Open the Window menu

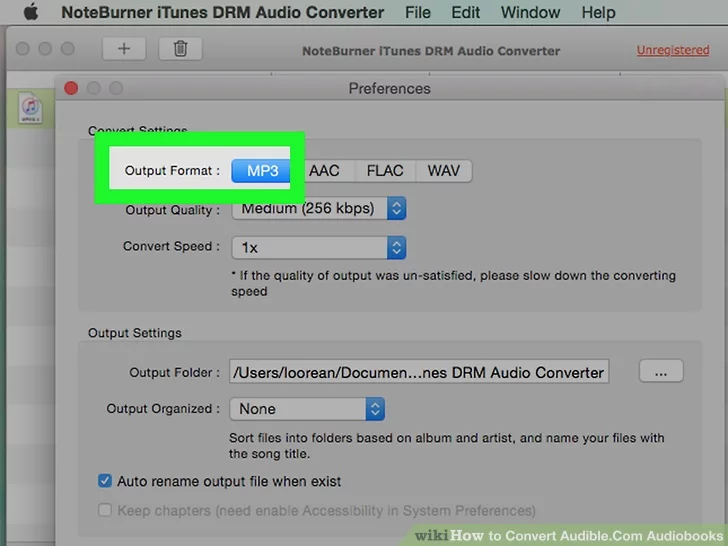(530, 13)
